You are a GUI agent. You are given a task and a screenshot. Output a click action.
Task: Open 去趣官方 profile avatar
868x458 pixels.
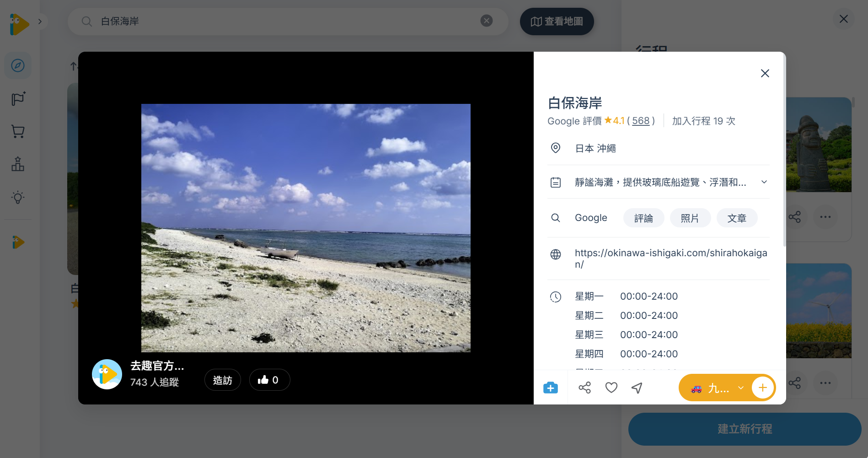point(107,374)
